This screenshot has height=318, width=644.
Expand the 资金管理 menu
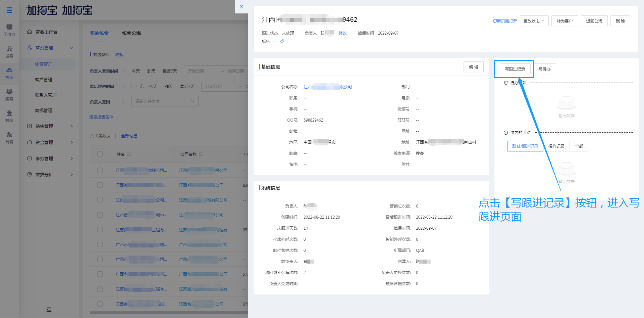tap(72, 142)
